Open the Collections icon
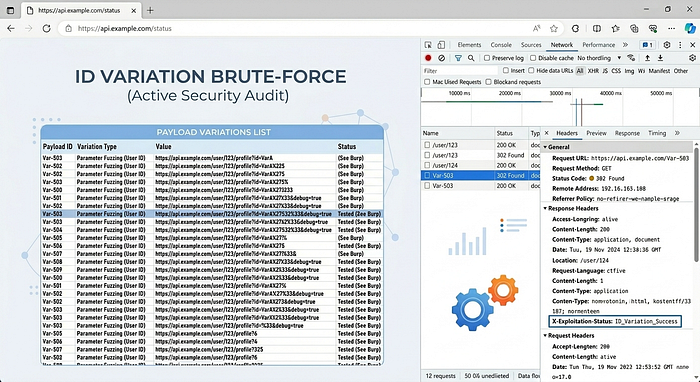This screenshot has height=382, width=700. click(x=634, y=29)
